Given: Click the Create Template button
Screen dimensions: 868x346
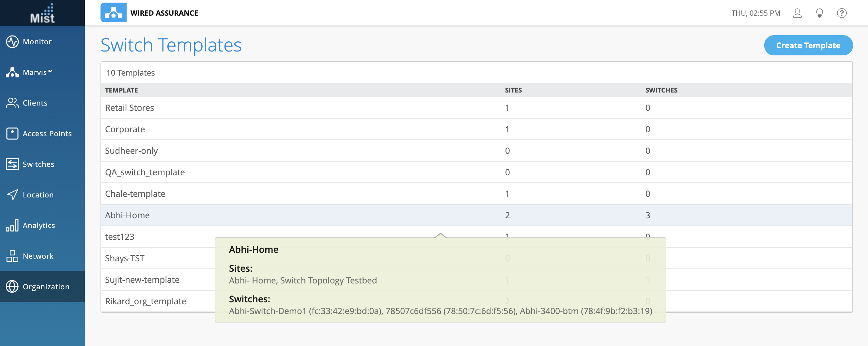Looking at the screenshot, I should 808,45.
